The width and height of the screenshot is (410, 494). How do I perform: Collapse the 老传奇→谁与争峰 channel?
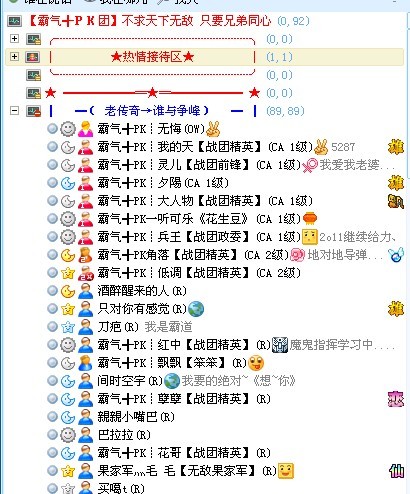[14, 110]
